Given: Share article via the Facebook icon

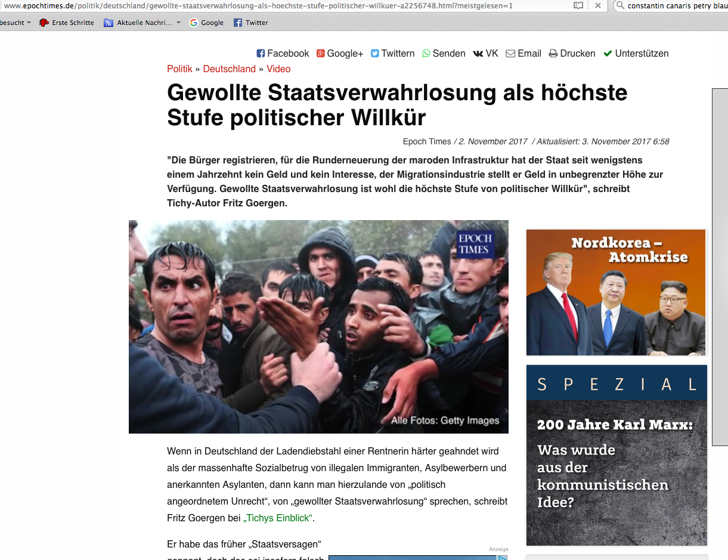Looking at the screenshot, I should pyautogui.click(x=261, y=54).
